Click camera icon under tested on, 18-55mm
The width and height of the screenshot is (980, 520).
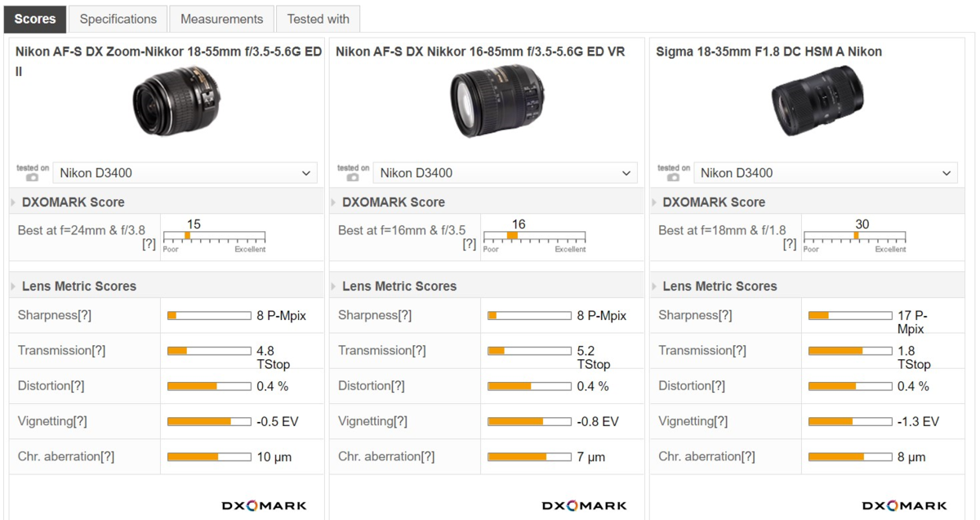click(32, 177)
